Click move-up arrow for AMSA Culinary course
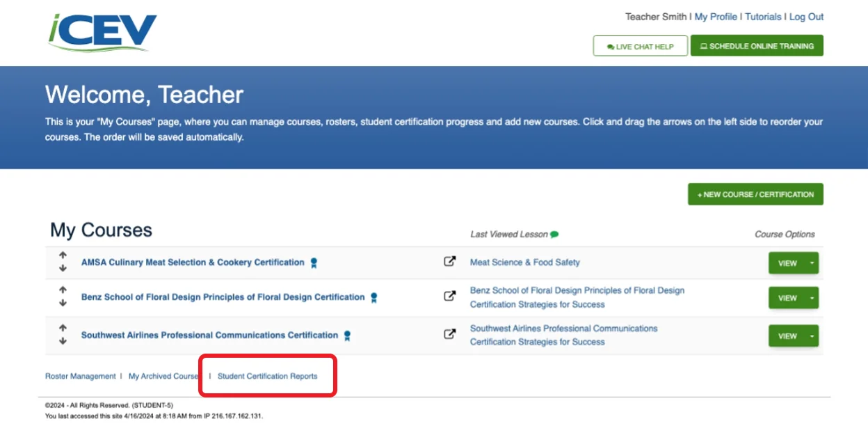The width and height of the screenshot is (868, 442). point(63,256)
